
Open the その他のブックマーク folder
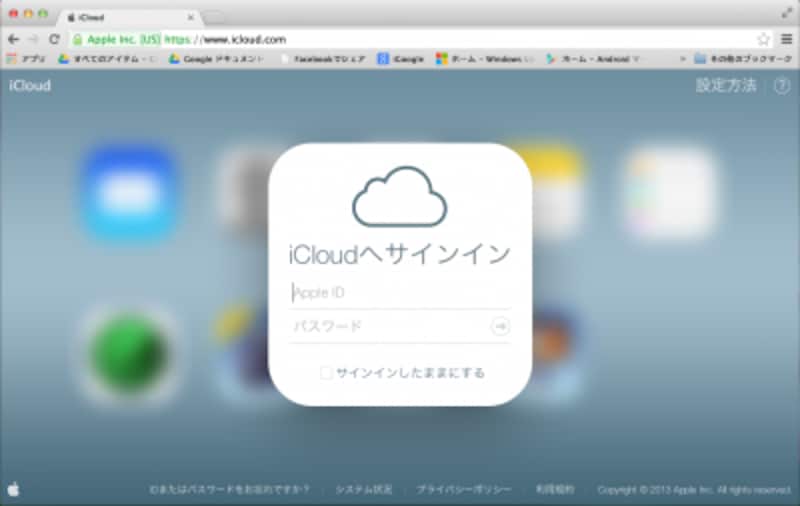(743, 59)
